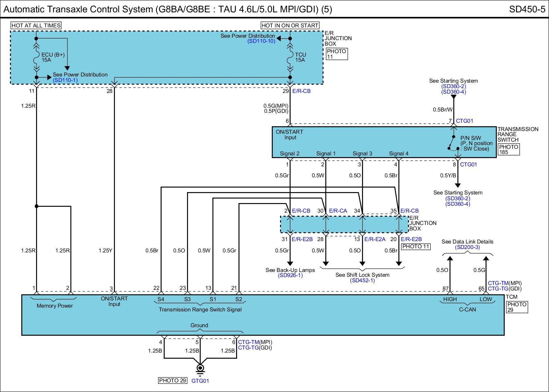Click the HOT AT ALL TIMES label
Screen dimensions: 549x392
[x=36, y=25]
